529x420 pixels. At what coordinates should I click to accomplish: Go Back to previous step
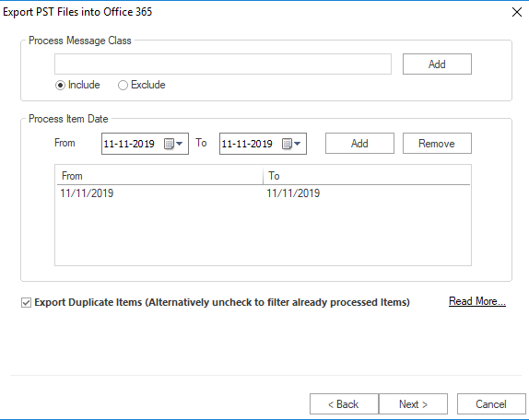pos(344,403)
